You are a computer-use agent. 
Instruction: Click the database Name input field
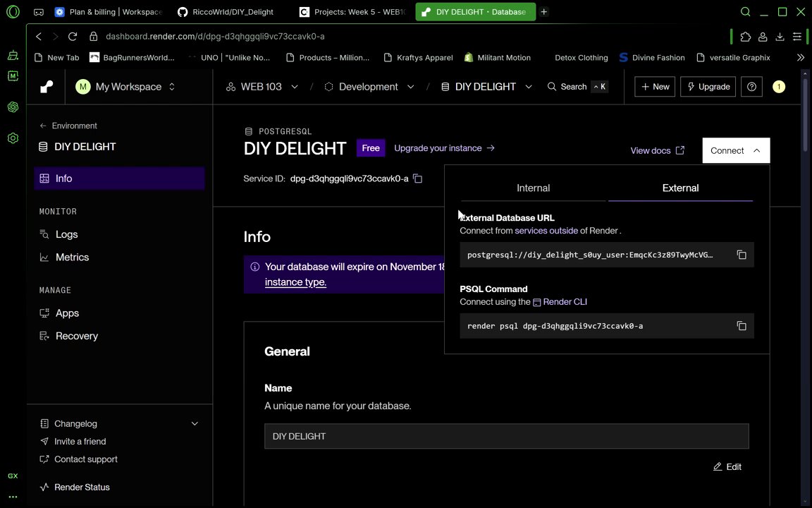(x=507, y=436)
